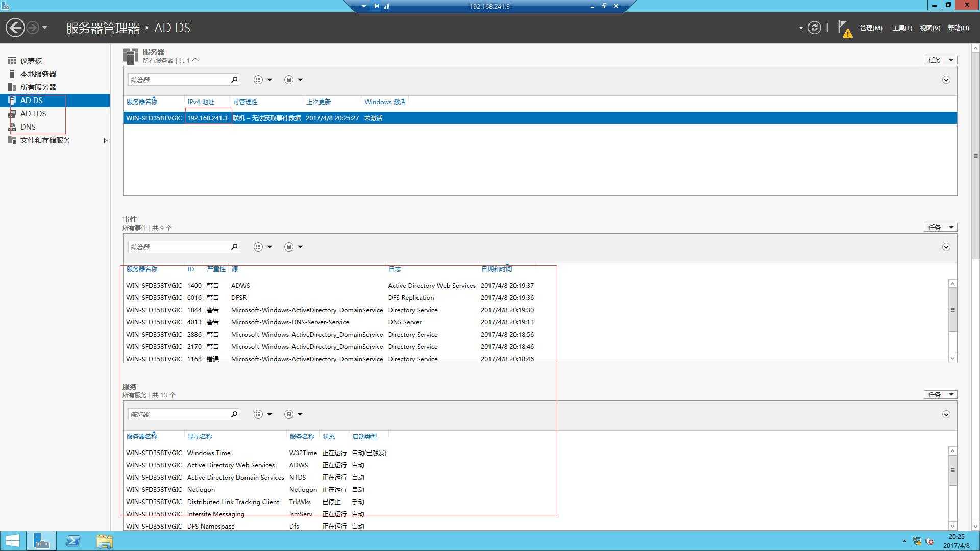Viewport: 980px width, 551px height.
Task: Click the muted volume tray icon
Action: click(929, 541)
